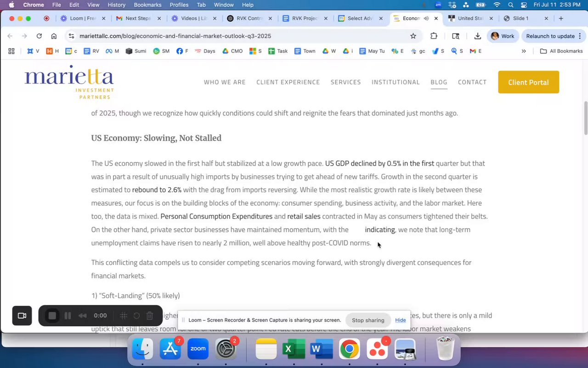Open BLOG navigation item
588x368 pixels.
(x=439, y=82)
